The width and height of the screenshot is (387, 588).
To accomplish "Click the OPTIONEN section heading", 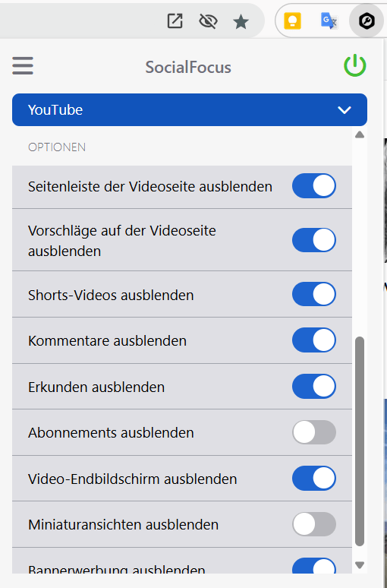I will pos(57,147).
